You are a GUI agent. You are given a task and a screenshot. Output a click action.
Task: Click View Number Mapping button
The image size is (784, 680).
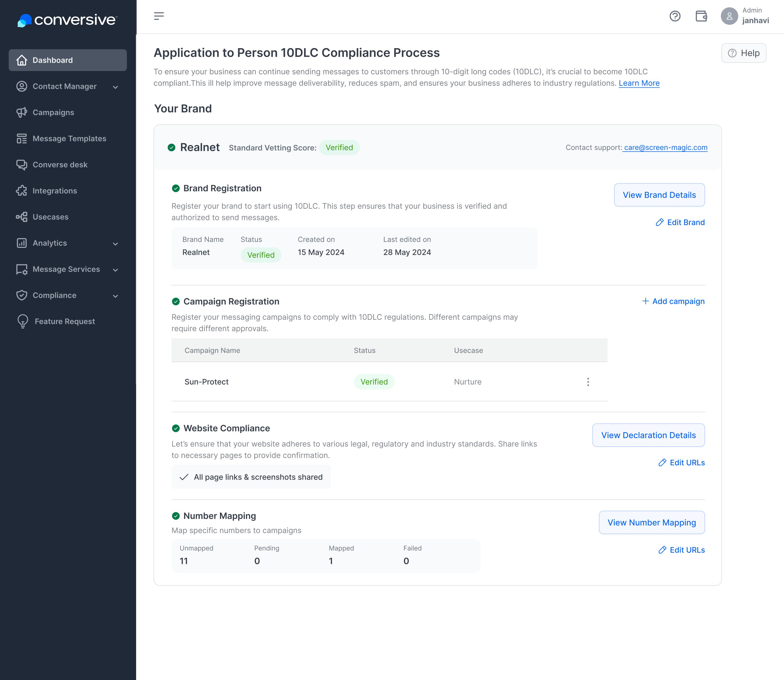pos(651,522)
